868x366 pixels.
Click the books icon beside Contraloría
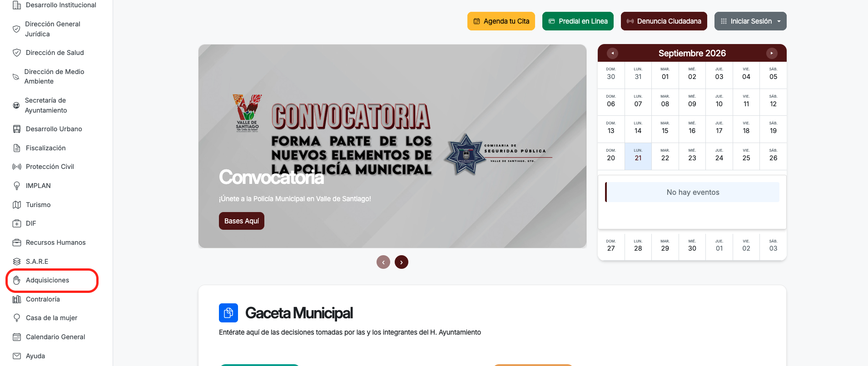pyautogui.click(x=17, y=299)
